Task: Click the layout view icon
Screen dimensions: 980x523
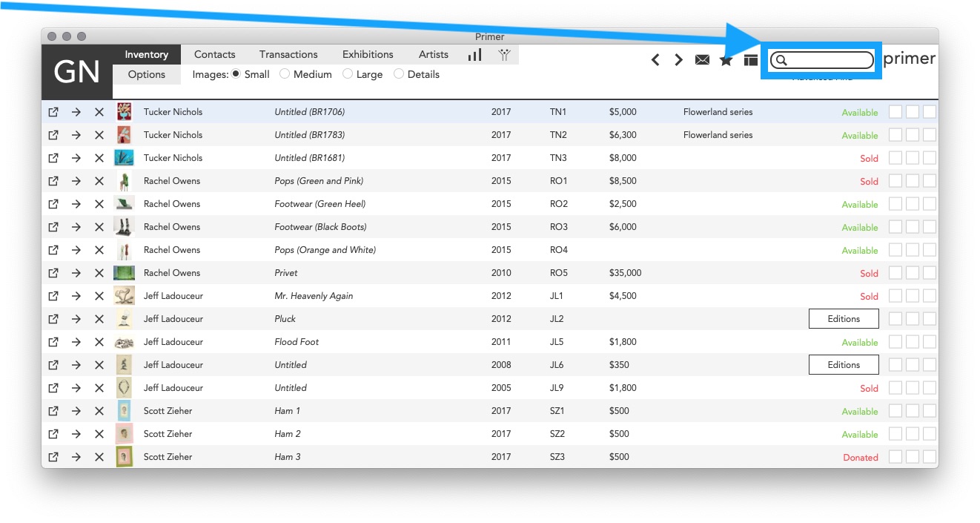Action: point(751,60)
